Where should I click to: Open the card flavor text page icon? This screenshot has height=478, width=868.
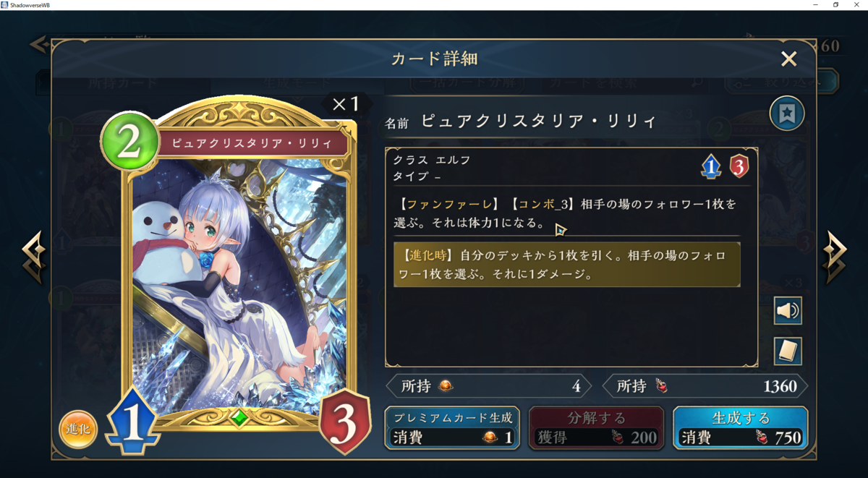788,351
